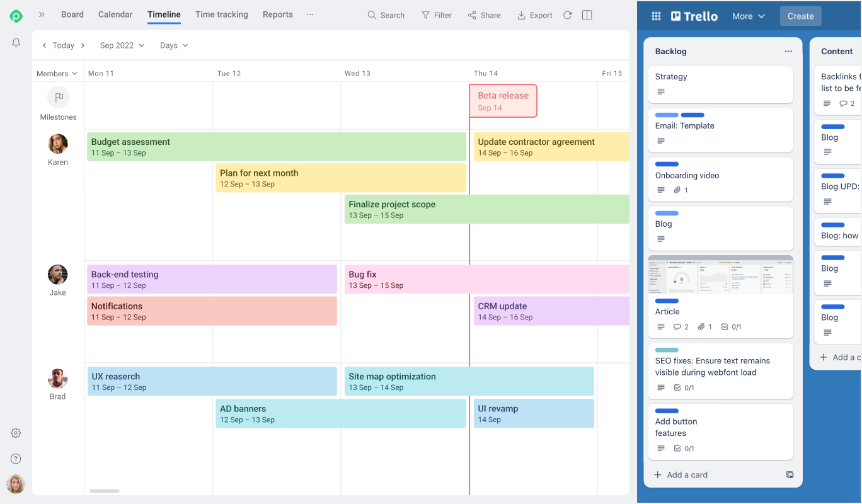Select the Filter icon
862x504 pixels.
click(x=436, y=14)
